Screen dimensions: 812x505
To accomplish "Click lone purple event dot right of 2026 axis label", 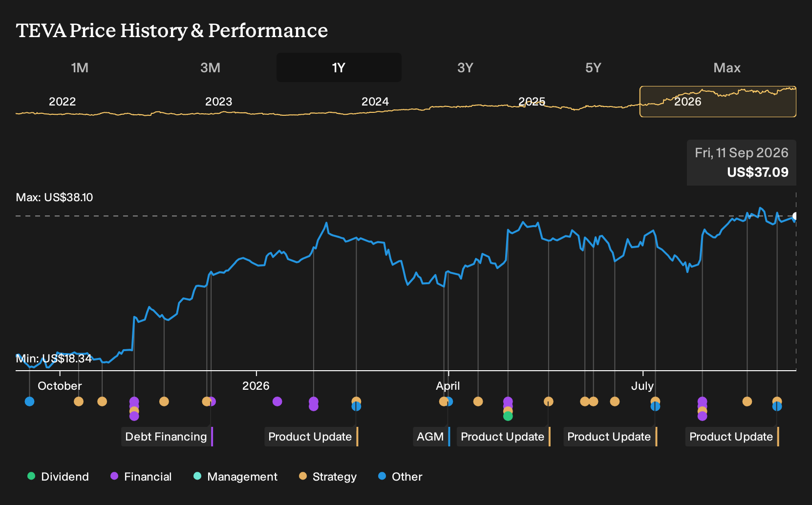I will click(x=277, y=401).
